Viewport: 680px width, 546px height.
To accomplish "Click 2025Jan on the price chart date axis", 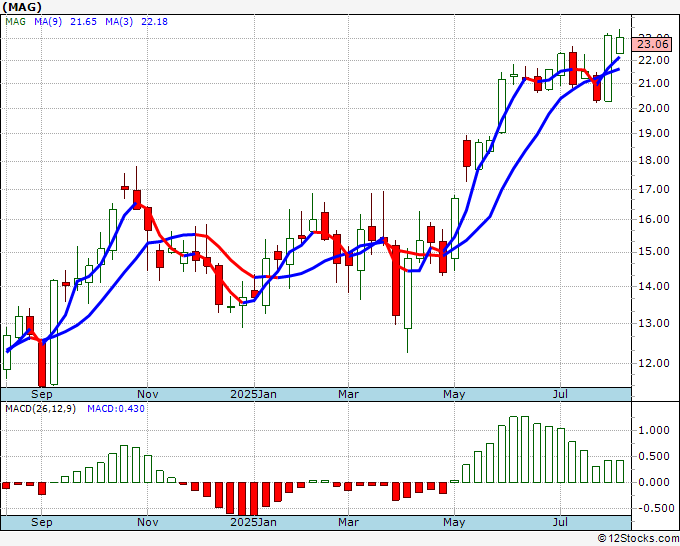I will (x=253, y=394).
